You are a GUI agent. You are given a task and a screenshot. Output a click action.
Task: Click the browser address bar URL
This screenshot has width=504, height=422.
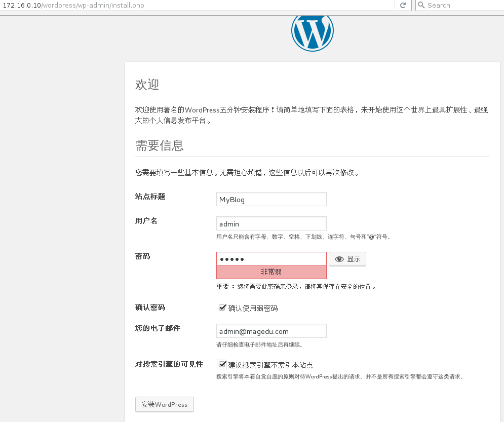73,5
